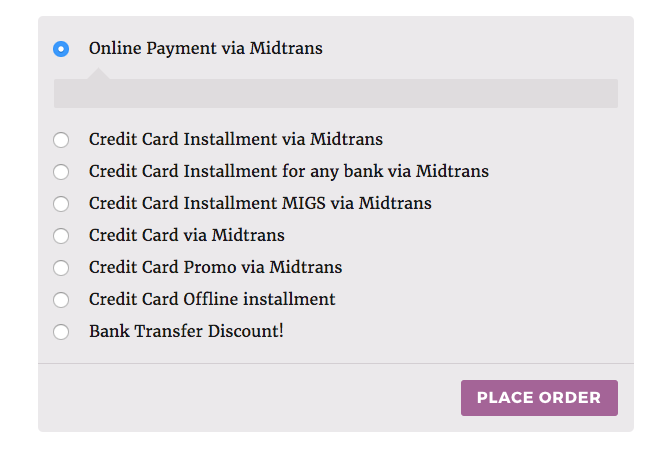Select Credit Card Offline installment radio button

(x=62, y=300)
